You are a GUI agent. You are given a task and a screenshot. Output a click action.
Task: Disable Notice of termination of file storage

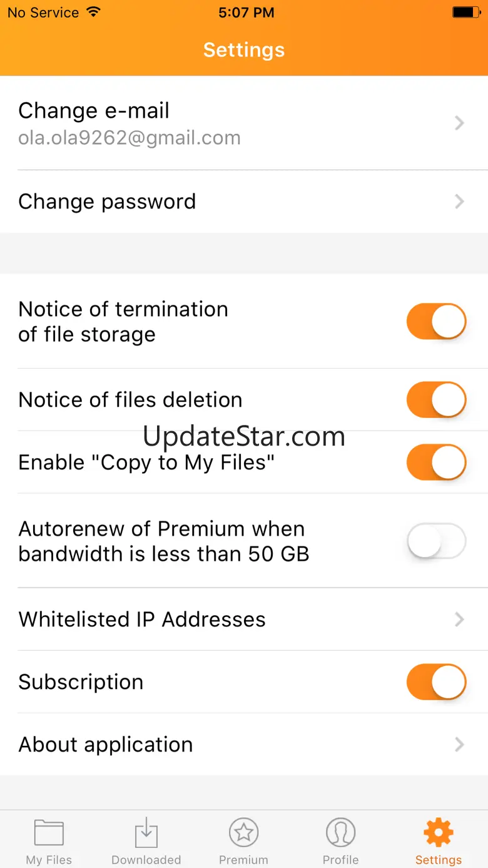tap(436, 322)
